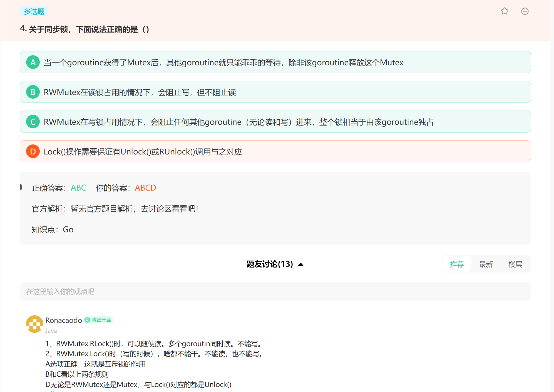Image resolution: width=554 pixels, height=392 pixels.
Task: Click the green A option circle
Action: coord(33,62)
